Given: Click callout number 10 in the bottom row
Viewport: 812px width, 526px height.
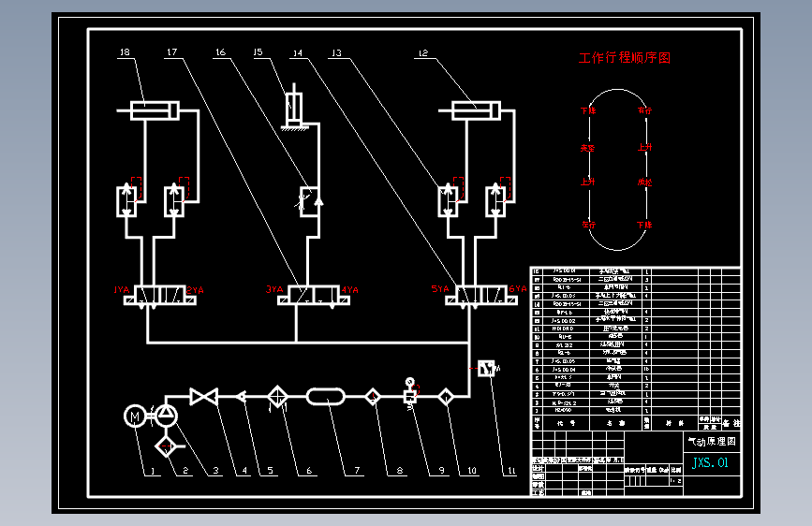Looking at the screenshot, I should [x=472, y=471].
